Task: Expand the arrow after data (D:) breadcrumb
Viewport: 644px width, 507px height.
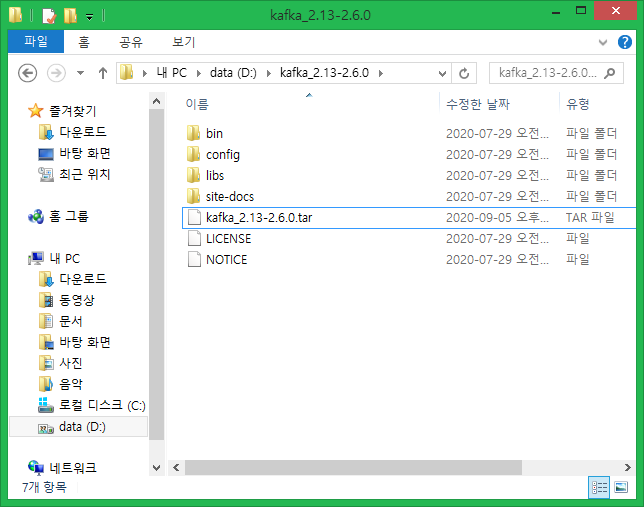Action: click(x=269, y=73)
